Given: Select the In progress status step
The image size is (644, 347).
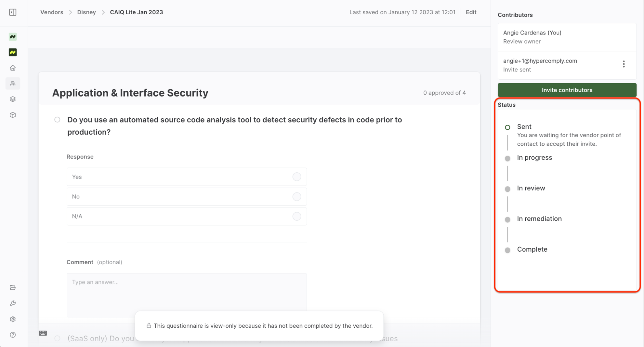Looking at the screenshot, I should [x=534, y=158].
